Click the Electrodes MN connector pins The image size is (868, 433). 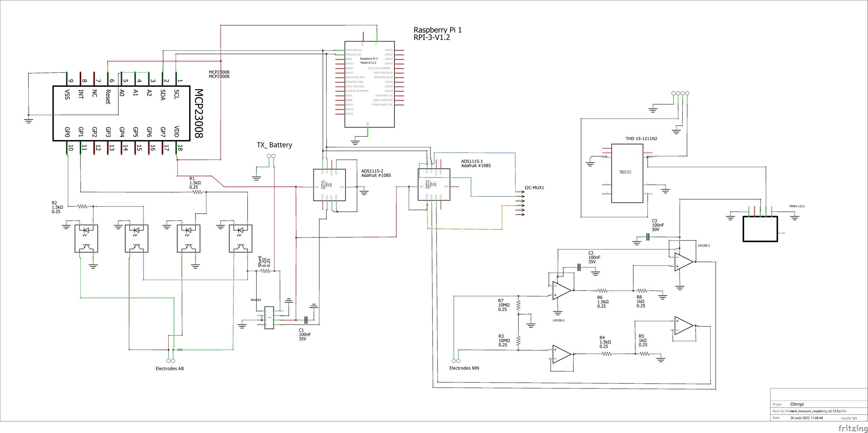pyautogui.click(x=456, y=361)
